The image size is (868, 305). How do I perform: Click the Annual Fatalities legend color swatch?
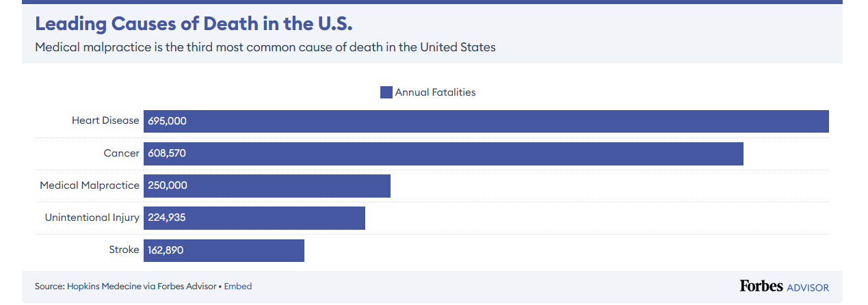[386, 92]
